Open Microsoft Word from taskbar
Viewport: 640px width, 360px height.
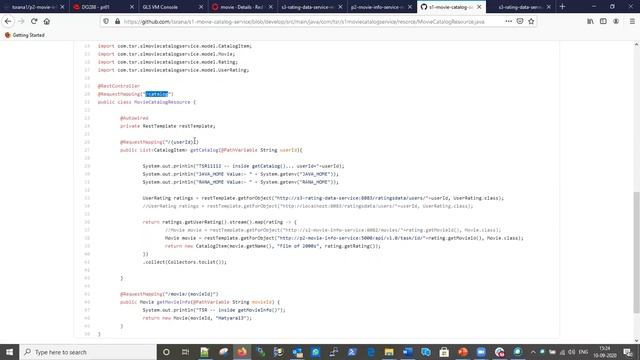tap(407, 352)
